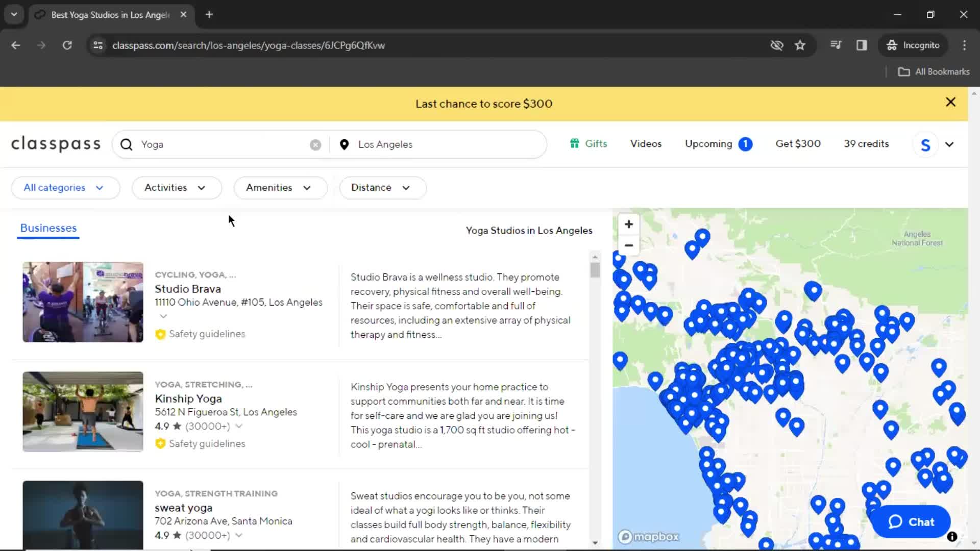Screen dimensions: 980x551
Task: Open the Kinship Yoga listing title
Action: (188, 398)
